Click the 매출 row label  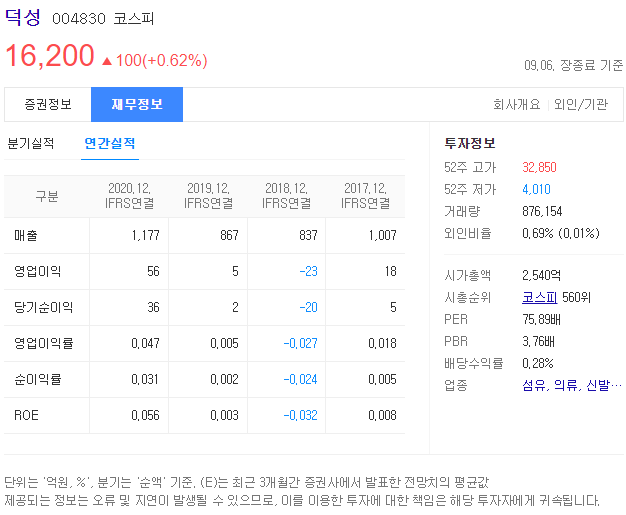point(26,236)
